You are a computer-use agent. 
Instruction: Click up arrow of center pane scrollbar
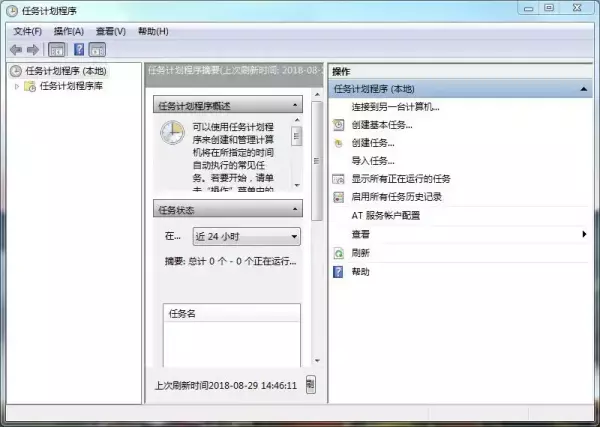pos(317,94)
